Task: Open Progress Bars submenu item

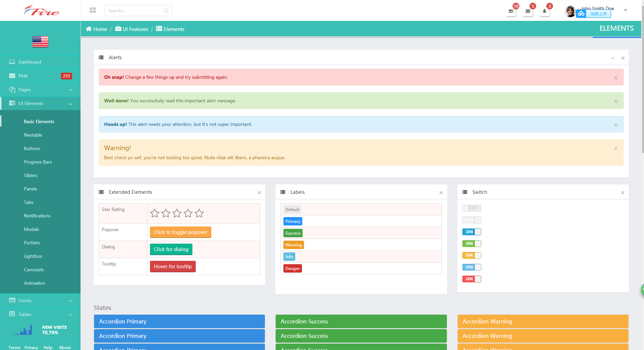Action: click(x=38, y=162)
